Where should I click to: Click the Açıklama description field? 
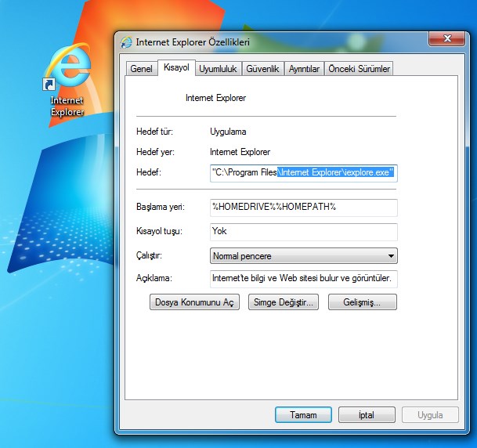pyautogui.click(x=303, y=278)
